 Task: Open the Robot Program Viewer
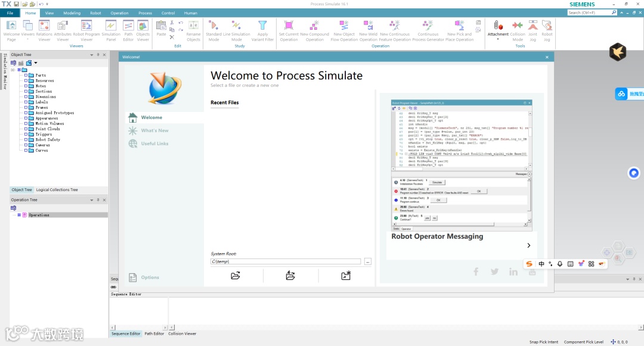(86, 31)
